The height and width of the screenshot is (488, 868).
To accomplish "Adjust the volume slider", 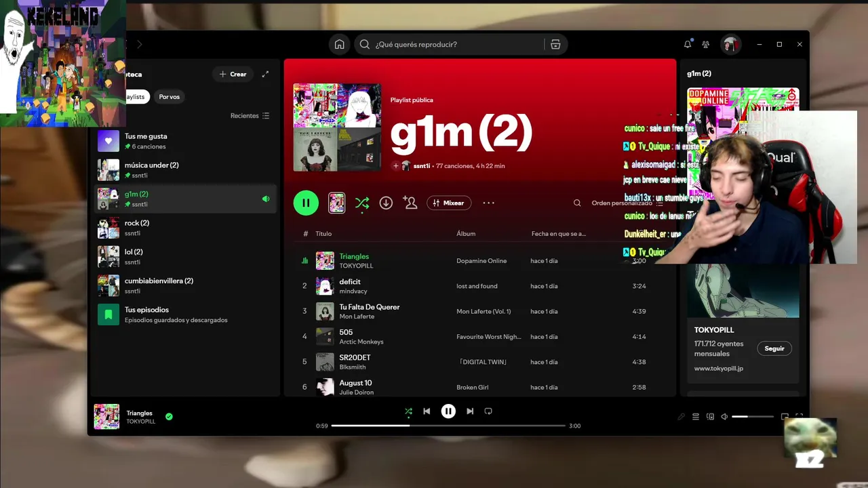I will [753, 417].
